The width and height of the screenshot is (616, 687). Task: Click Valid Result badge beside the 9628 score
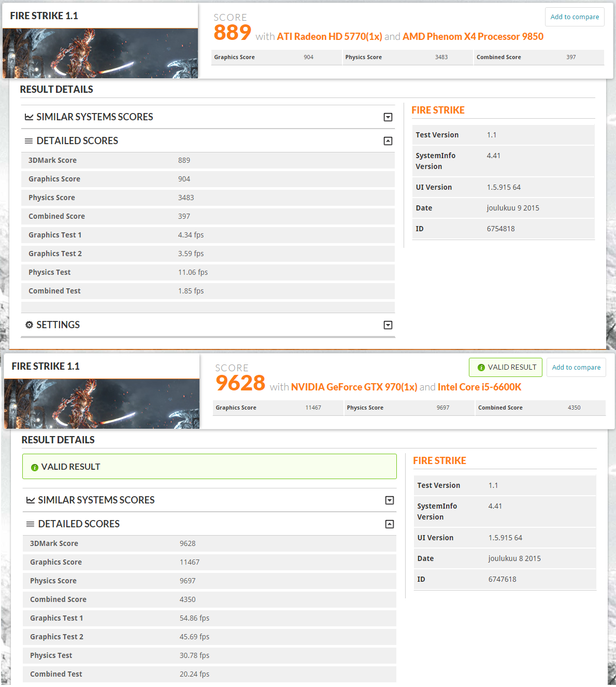coord(506,368)
